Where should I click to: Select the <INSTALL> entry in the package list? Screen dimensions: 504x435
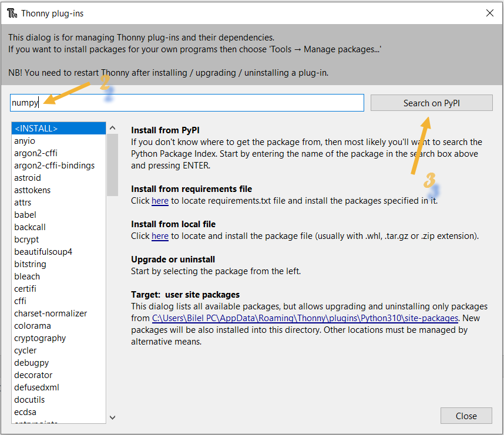59,128
